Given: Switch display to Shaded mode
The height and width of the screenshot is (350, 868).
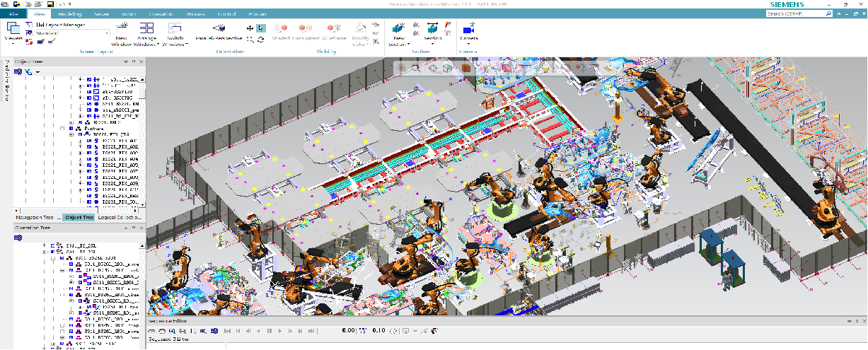Looking at the screenshot, I should [x=281, y=29].
